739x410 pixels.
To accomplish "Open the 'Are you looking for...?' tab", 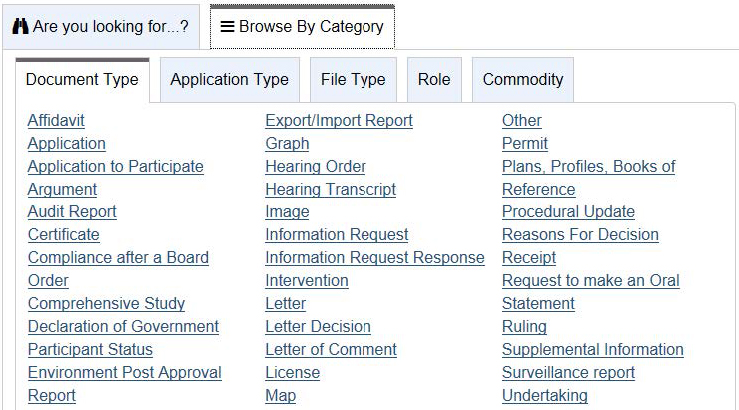I will [x=101, y=27].
